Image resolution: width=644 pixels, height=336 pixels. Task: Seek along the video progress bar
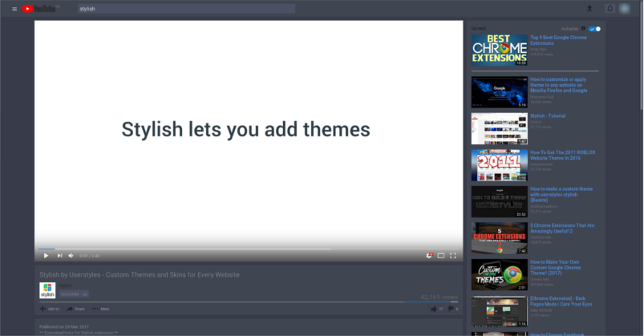(249, 249)
